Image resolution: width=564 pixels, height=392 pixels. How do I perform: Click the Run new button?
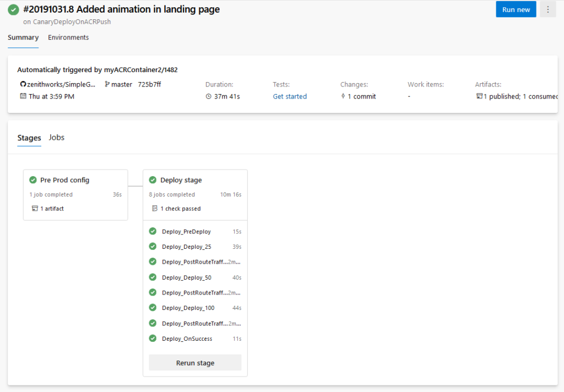tap(516, 9)
